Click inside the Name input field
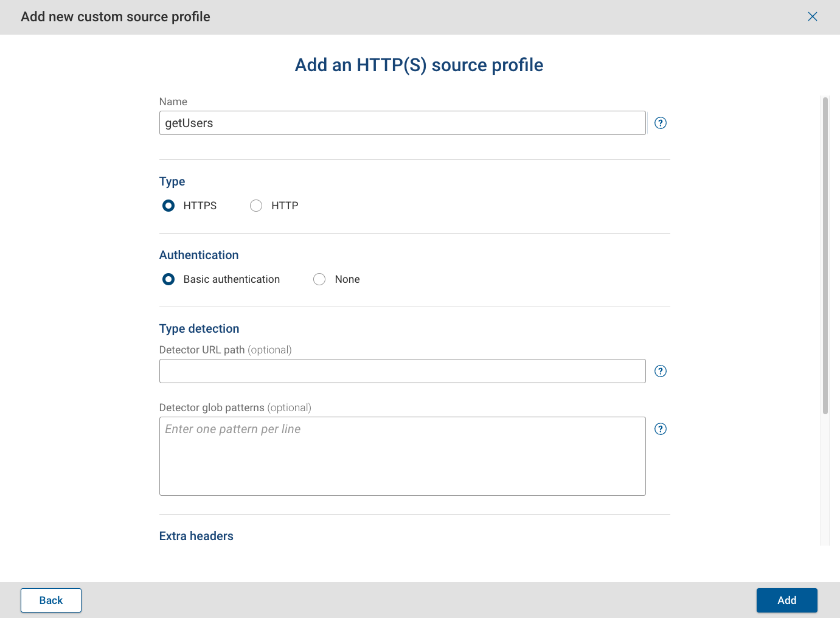This screenshot has width=840, height=618. coord(401,123)
